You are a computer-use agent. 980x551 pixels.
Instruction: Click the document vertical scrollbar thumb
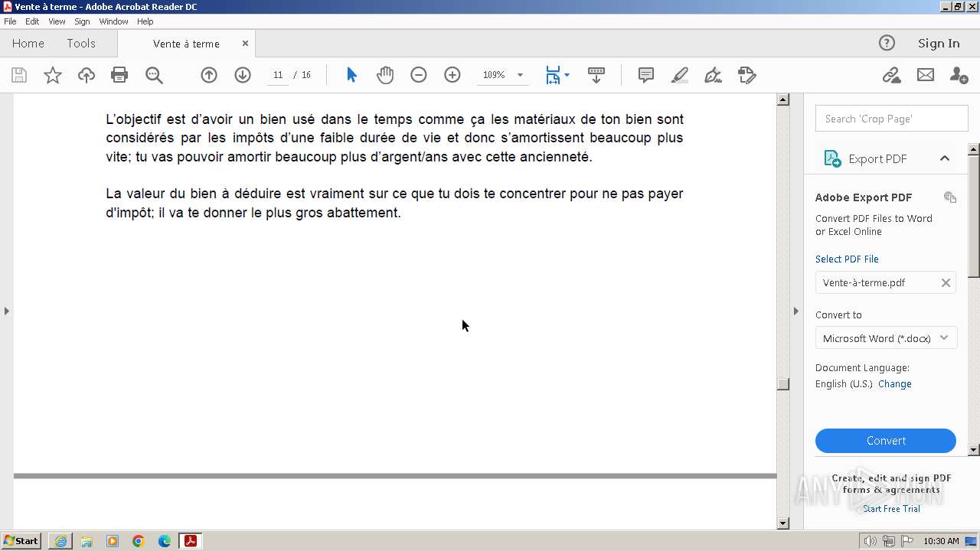782,384
